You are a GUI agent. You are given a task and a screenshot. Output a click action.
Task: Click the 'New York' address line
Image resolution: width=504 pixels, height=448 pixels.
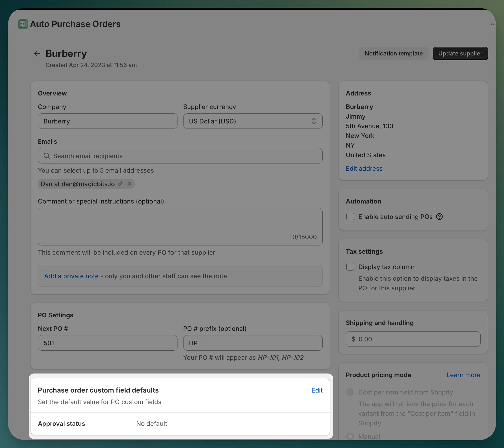pyautogui.click(x=360, y=136)
